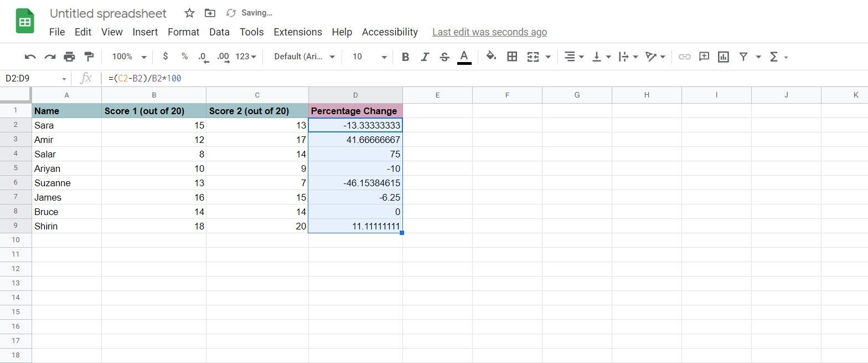Click the Insert link icon
The height and width of the screenshot is (363, 868).
[x=685, y=57]
